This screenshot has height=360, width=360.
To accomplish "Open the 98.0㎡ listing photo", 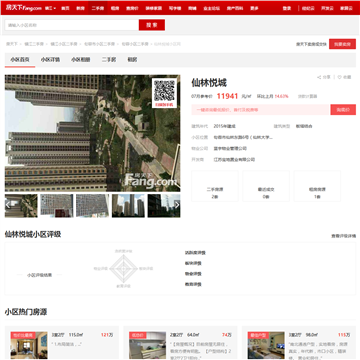I will click(x=266, y=345).
